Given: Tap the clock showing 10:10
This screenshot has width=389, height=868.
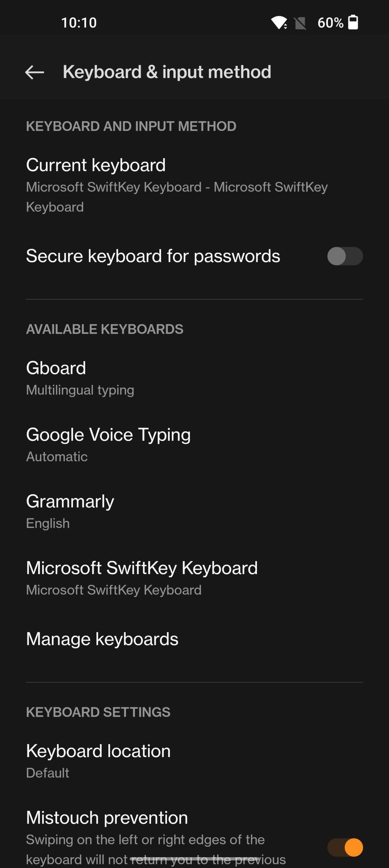Looking at the screenshot, I should (x=79, y=23).
